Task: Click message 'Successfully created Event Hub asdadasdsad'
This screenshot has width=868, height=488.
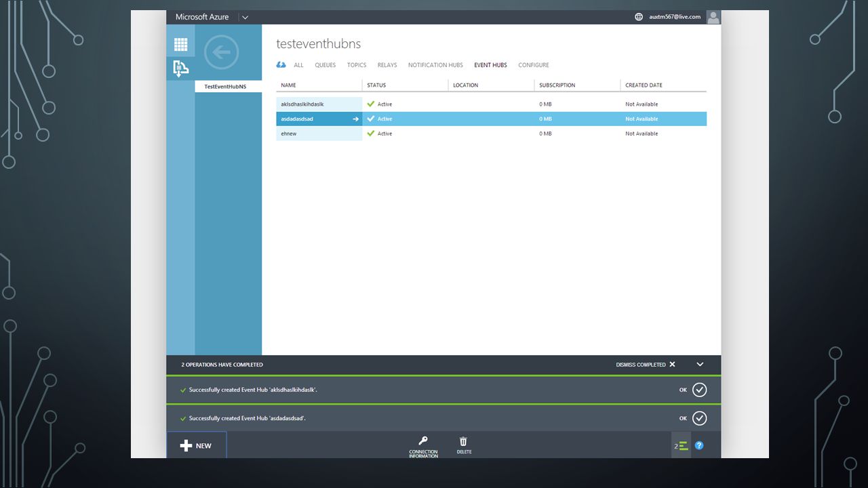Action: click(x=248, y=418)
